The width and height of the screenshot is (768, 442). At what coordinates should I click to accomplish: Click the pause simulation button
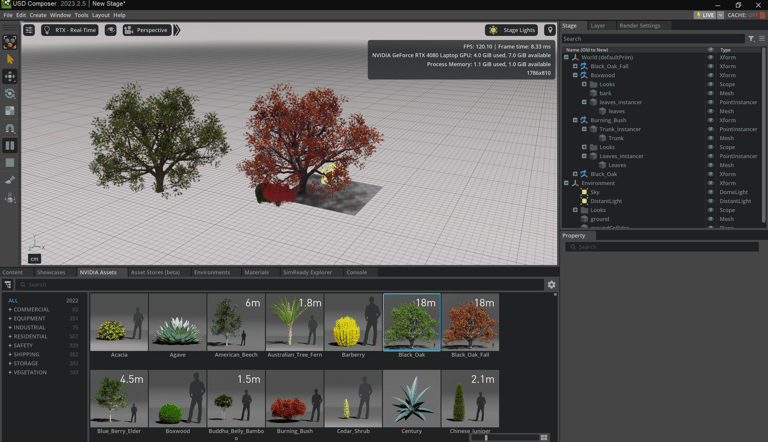[10, 146]
